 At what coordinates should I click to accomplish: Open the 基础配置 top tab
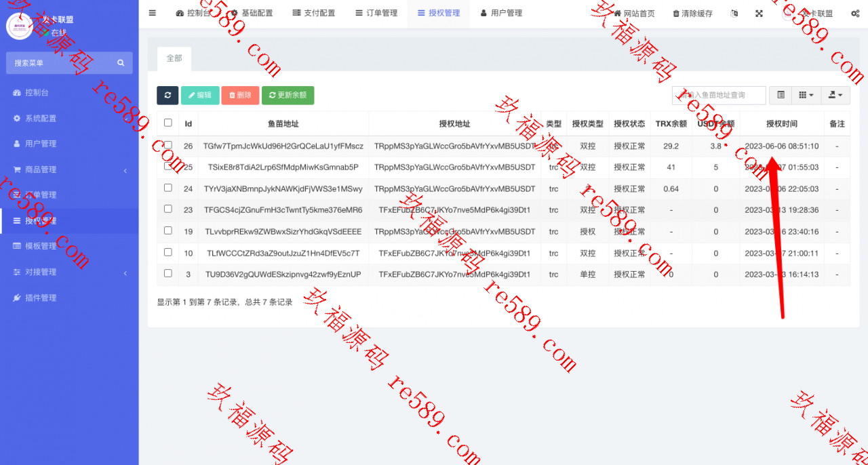[x=252, y=13]
